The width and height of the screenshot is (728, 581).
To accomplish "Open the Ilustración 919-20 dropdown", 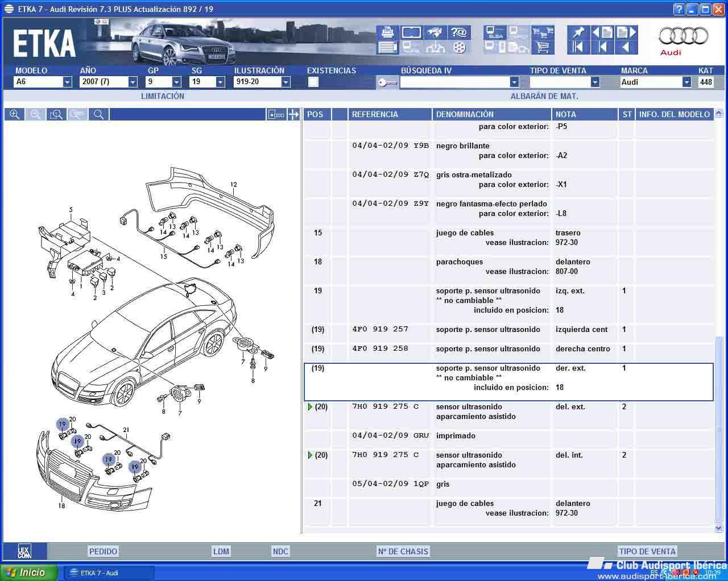I will [x=286, y=82].
